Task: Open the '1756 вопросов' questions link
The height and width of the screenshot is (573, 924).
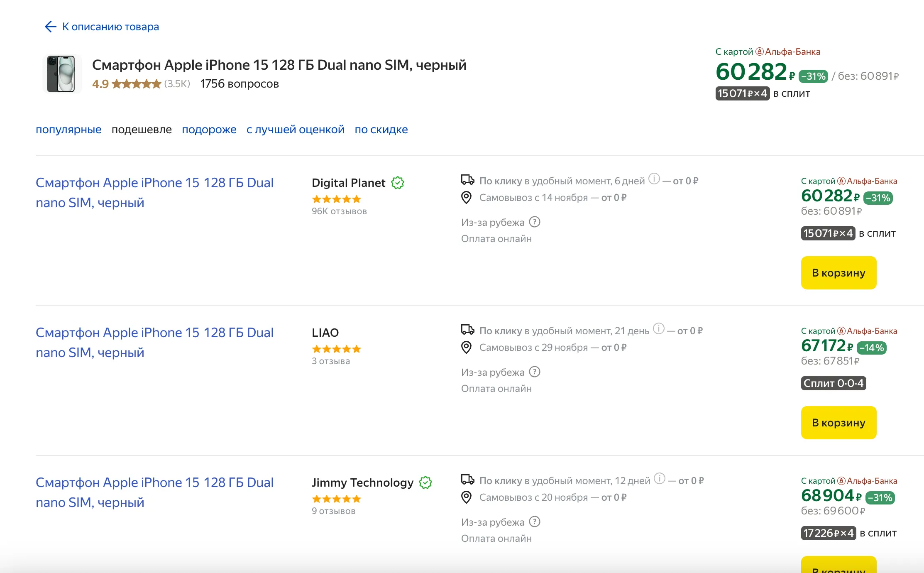Action: click(239, 84)
